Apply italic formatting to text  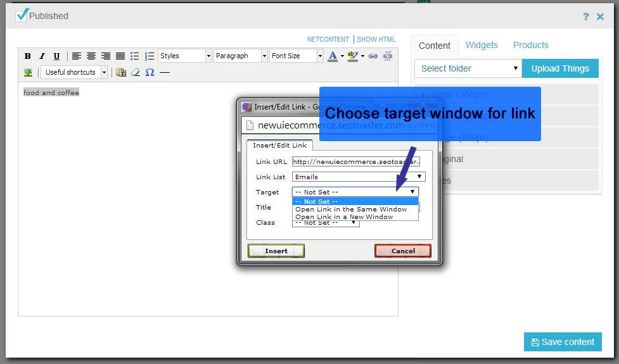tap(42, 56)
